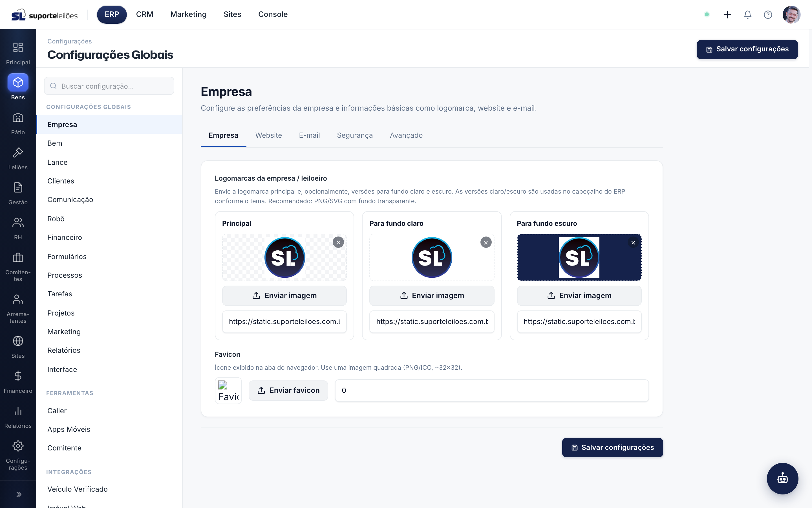
Task: Open Interface settings
Action: click(x=109, y=369)
